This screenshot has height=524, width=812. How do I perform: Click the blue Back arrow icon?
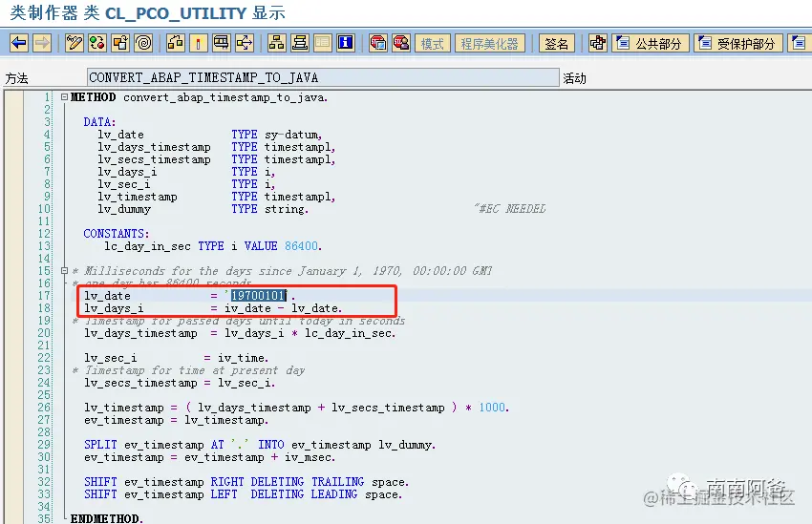point(19,42)
